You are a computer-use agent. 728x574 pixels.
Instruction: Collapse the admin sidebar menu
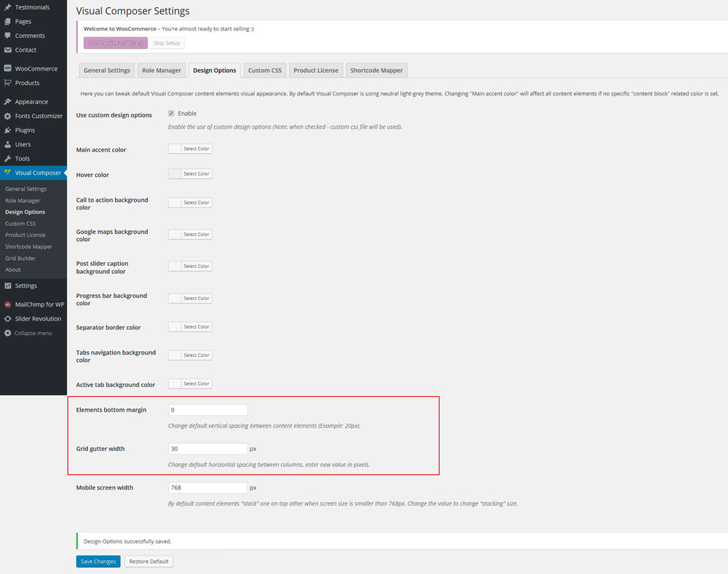coord(28,333)
